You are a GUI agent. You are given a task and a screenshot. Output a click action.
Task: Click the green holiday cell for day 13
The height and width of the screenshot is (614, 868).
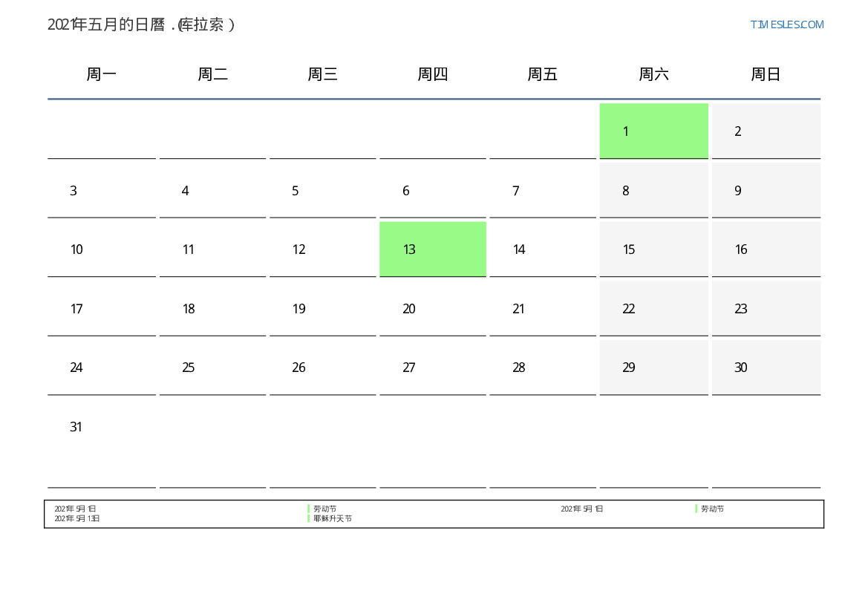pyautogui.click(x=433, y=249)
